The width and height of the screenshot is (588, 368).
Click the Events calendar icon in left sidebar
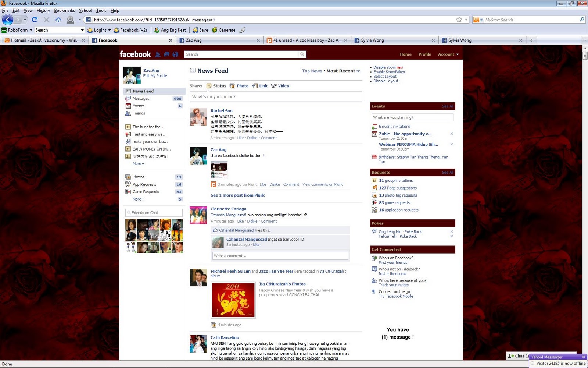coord(128,106)
